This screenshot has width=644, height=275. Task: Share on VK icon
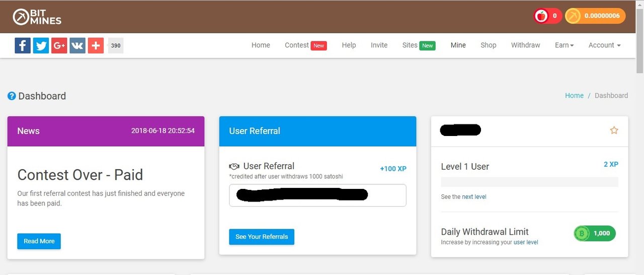77,45
